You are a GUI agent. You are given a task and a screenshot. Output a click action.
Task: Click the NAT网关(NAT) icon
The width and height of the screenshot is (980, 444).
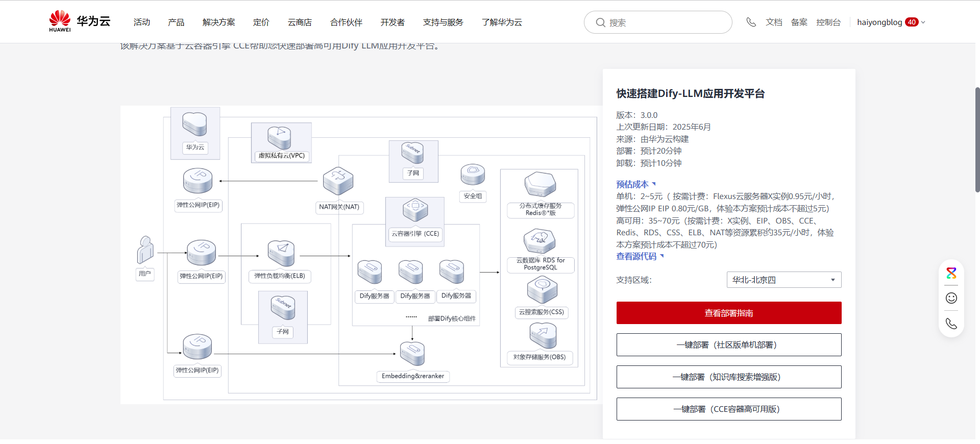click(338, 181)
